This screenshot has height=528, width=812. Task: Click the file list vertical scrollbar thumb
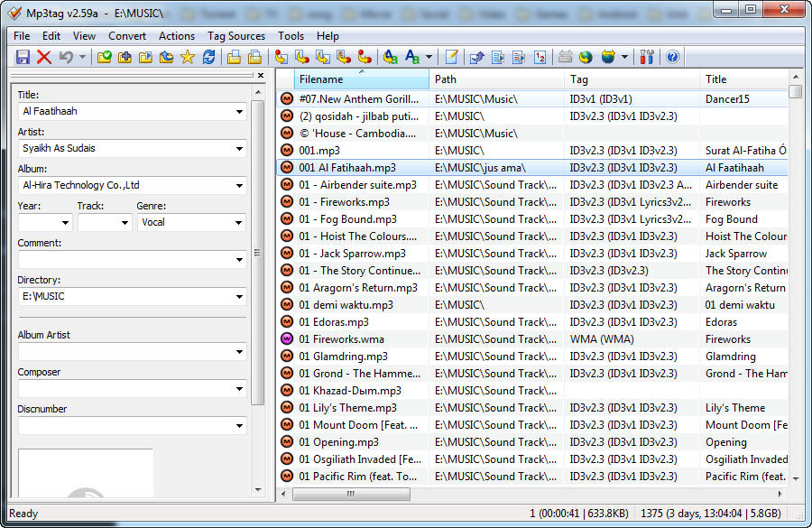[796, 92]
